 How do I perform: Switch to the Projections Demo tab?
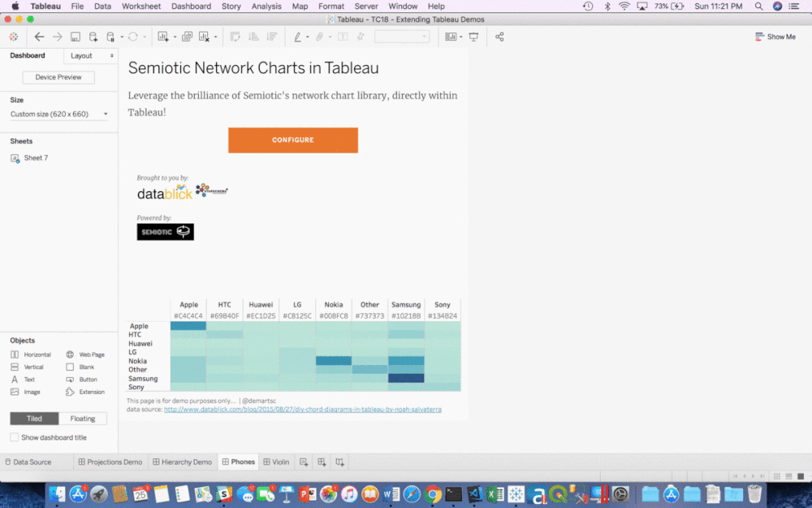(110, 462)
